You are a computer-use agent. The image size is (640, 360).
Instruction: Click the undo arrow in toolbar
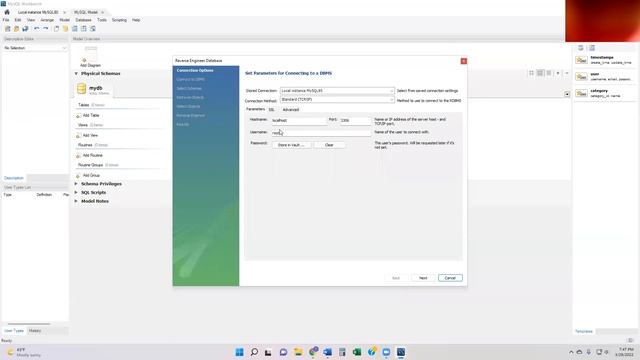pos(37,29)
